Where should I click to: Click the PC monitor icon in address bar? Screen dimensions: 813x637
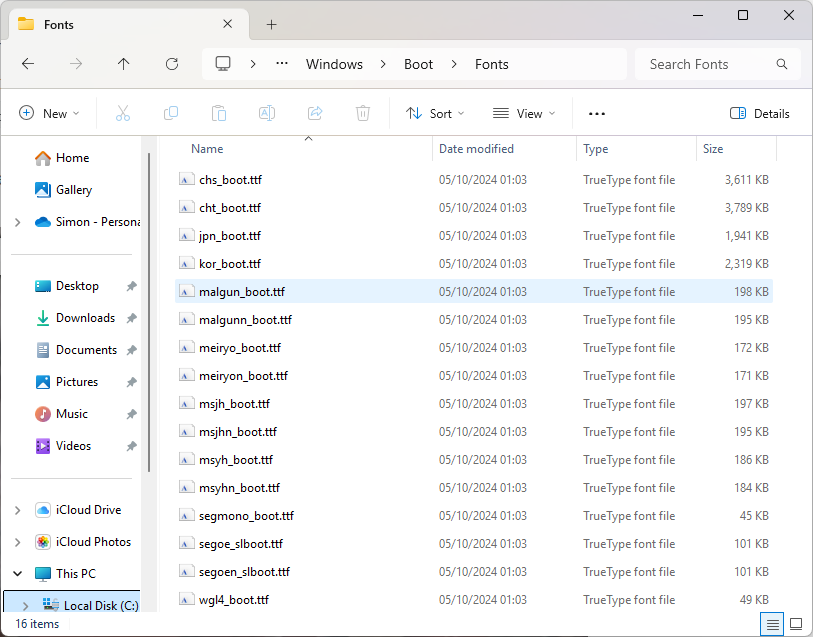tap(223, 64)
